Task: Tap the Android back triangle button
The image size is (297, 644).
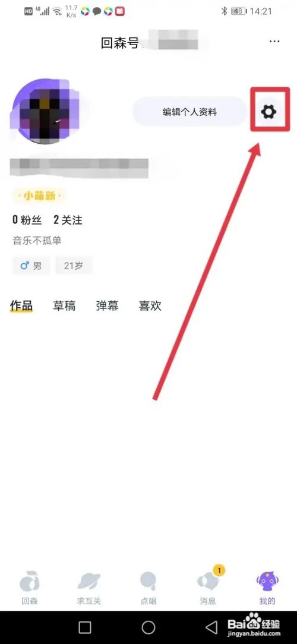Action: click(211, 627)
